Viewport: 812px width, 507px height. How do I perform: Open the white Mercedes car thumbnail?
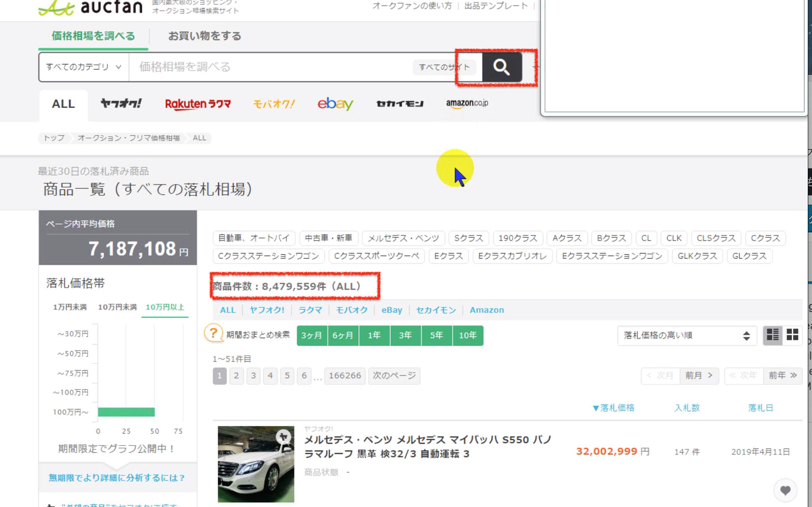[x=256, y=464]
